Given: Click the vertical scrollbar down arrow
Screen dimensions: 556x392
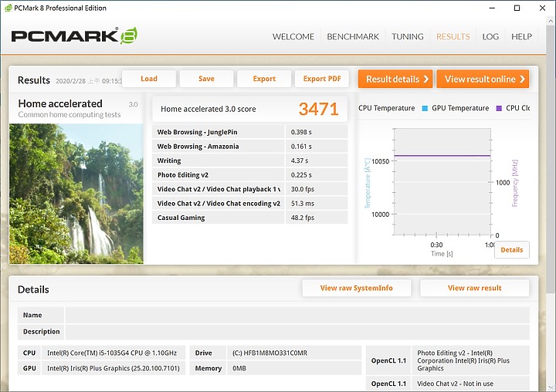Looking at the screenshot, I should [x=551, y=387].
